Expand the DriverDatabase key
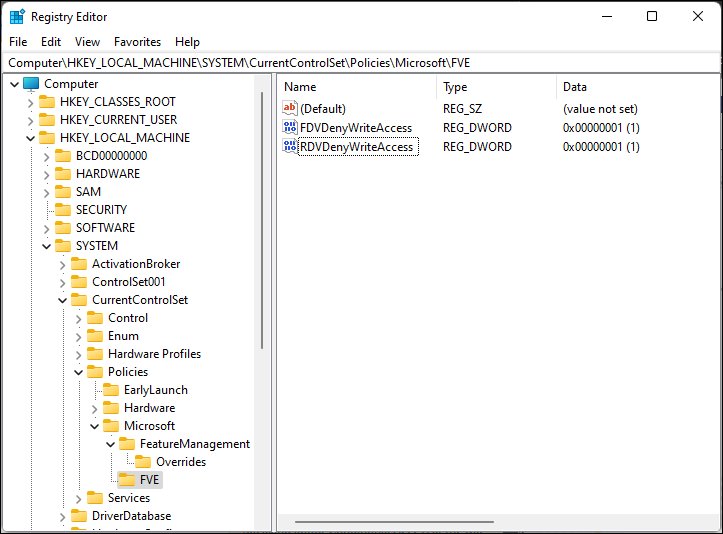Viewport: 723px width, 534px height. (63, 516)
